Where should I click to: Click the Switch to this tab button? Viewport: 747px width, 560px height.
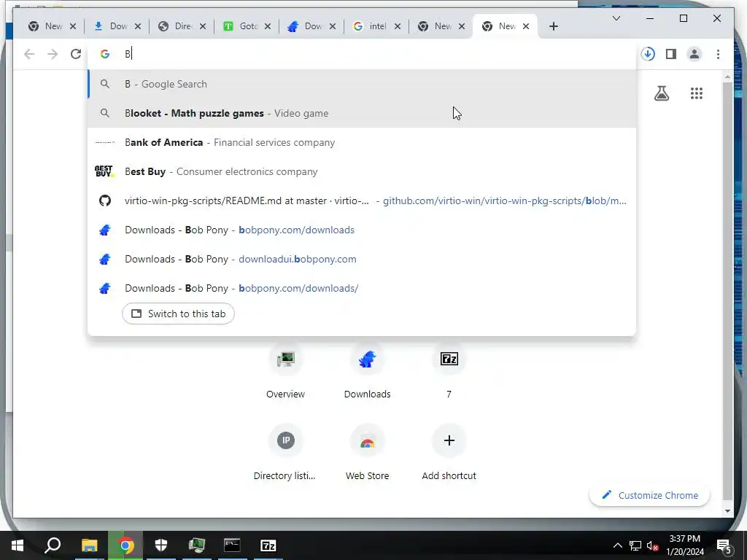[178, 314]
